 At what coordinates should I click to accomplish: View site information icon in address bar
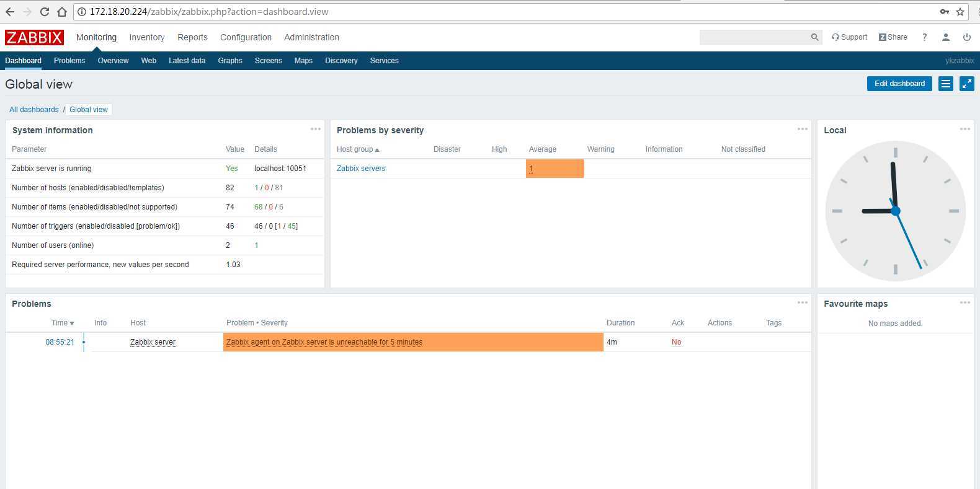(x=81, y=12)
